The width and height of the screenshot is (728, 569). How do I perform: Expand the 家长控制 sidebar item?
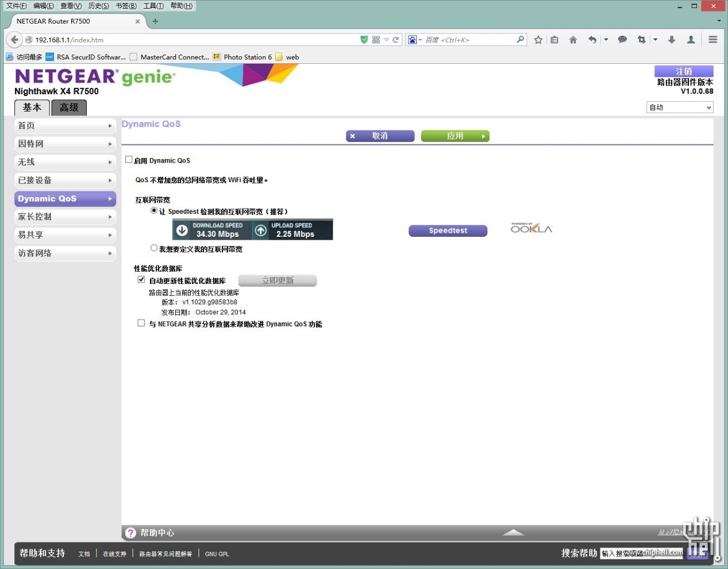tap(65, 217)
